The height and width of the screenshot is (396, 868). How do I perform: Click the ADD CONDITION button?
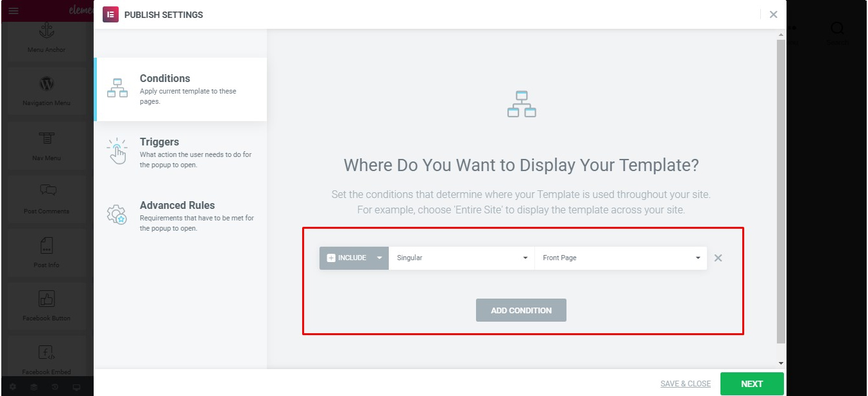coord(521,310)
